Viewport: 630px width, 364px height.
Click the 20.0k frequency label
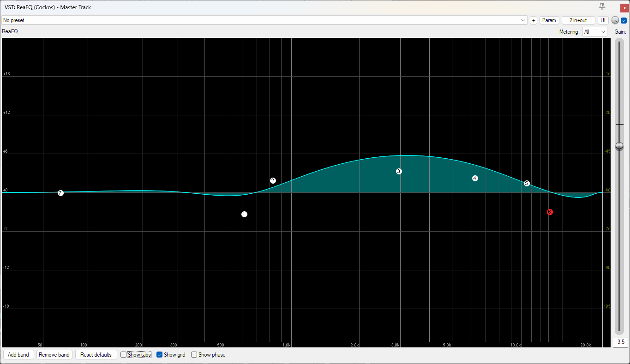click(x=586, y=345)
